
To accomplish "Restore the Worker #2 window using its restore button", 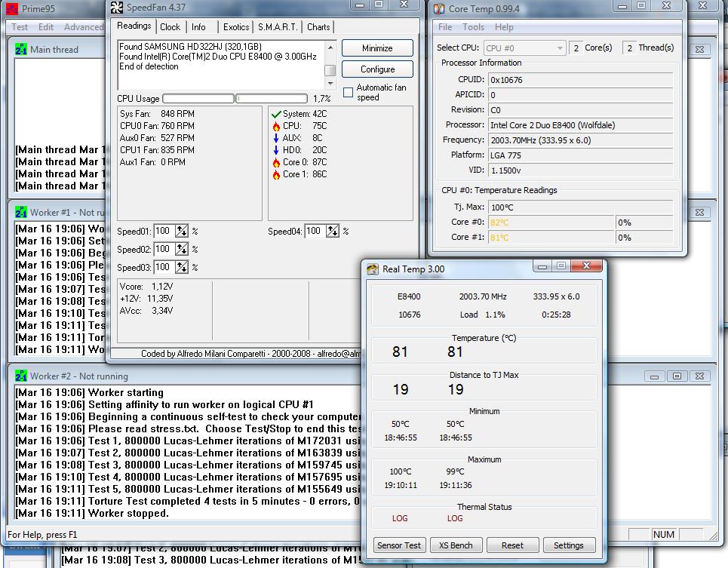I will pos(677,376).
